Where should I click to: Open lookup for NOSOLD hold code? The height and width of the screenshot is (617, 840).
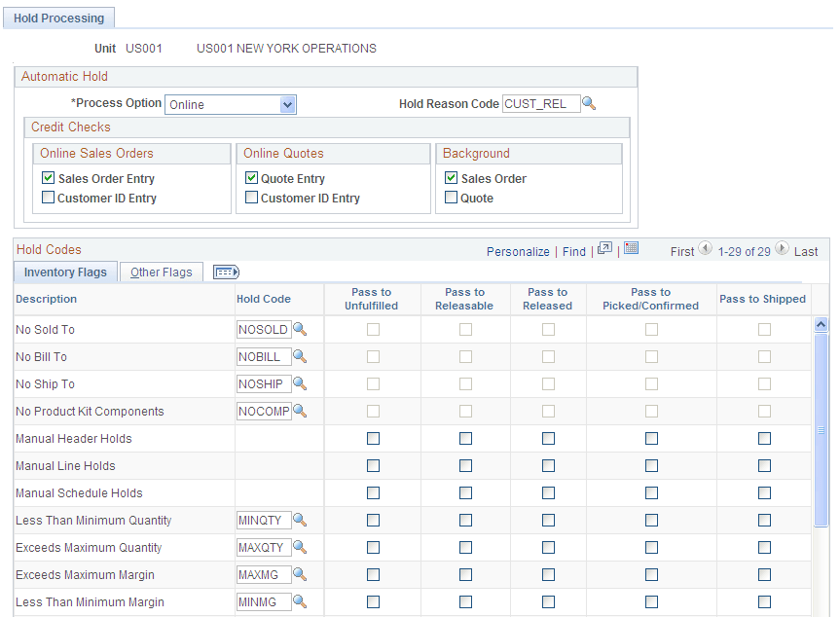coord(300,329)
